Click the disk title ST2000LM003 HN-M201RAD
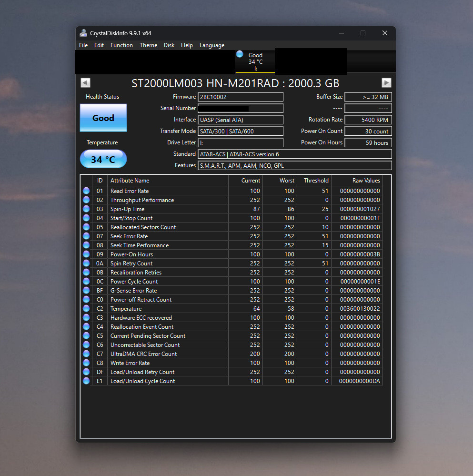The width and height of the screenshot is (473, 476). [235, 83]
